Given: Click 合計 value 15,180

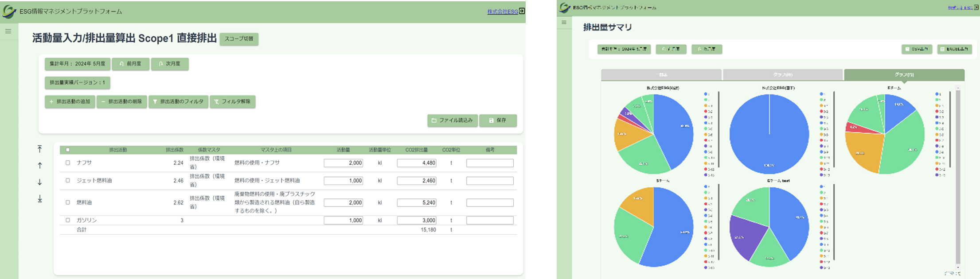Looking at the screenshot, I should point(428,229).
